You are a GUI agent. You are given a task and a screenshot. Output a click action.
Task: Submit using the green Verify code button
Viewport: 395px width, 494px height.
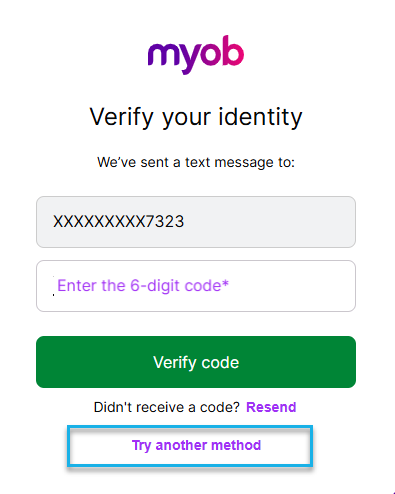coord(196,362)
